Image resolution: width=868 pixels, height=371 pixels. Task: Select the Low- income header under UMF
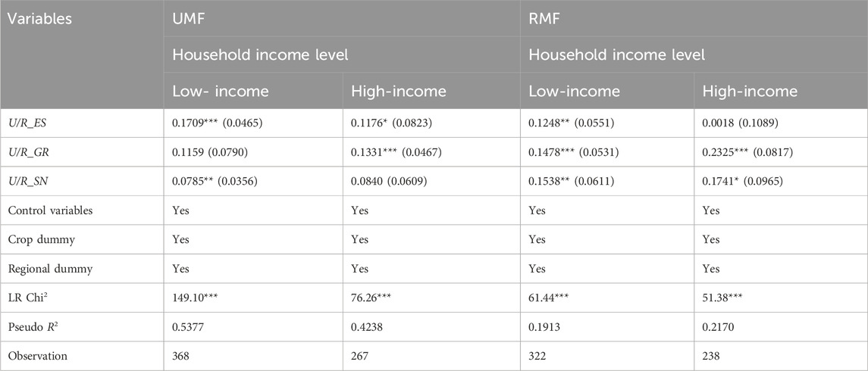218,92
